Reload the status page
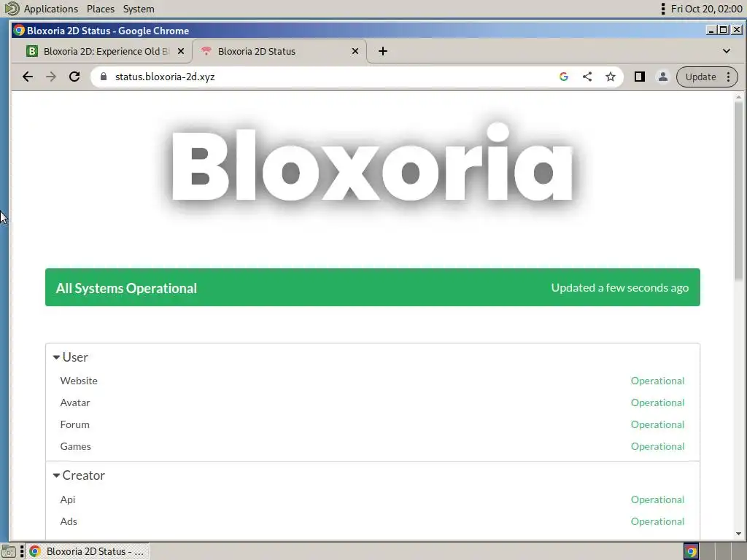This screenshot has height=560, width=747. coord(74,77)
